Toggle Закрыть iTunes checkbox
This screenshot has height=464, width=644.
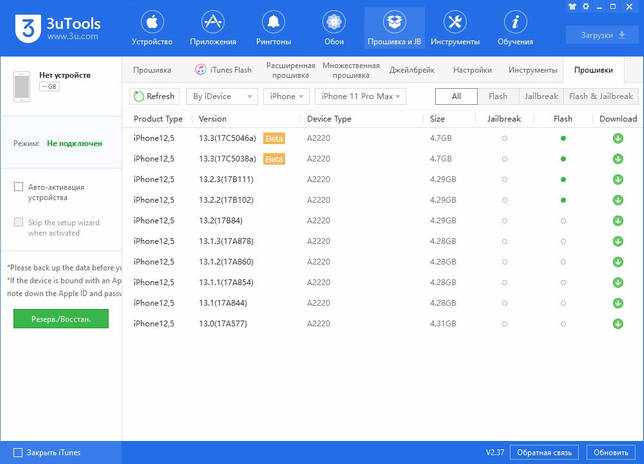(x=18, y=453)
